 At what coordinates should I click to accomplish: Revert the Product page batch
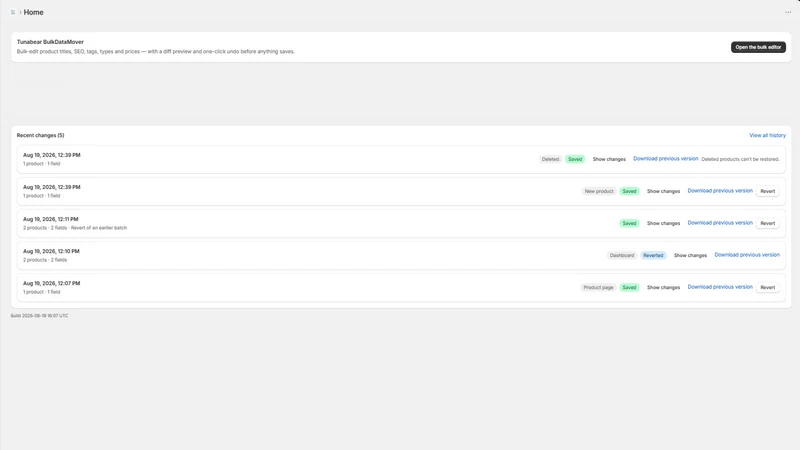pyautogui.click(x=767, y=288)
